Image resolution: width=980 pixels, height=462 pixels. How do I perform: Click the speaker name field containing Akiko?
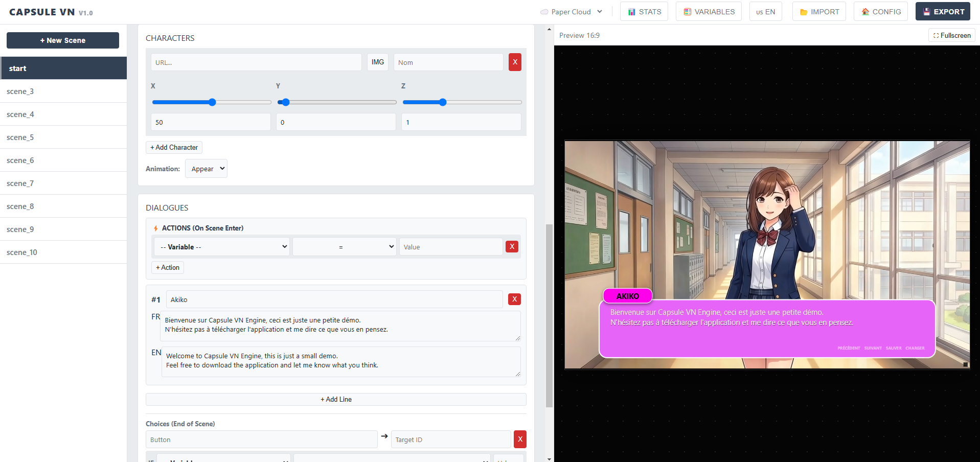pos(334,299)
